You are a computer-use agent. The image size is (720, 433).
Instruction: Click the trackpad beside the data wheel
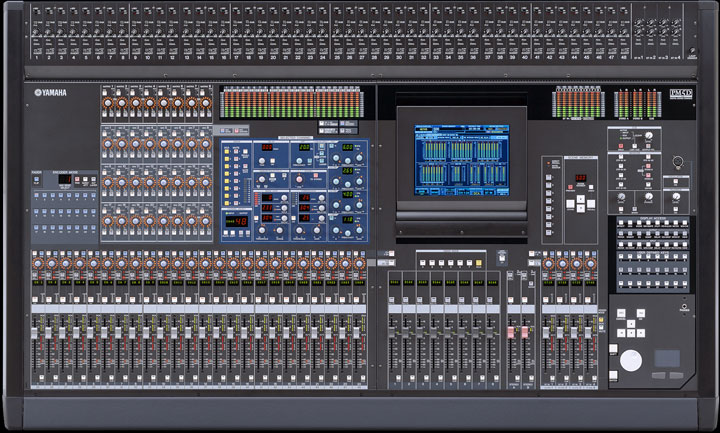[667, 358]
